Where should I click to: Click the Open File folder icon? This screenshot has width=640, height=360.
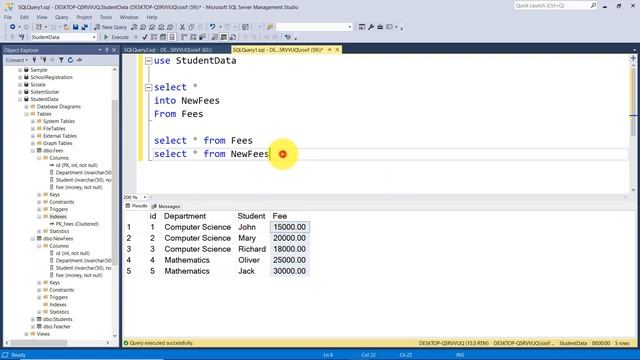pyautogui.click(x=66, y=27)
